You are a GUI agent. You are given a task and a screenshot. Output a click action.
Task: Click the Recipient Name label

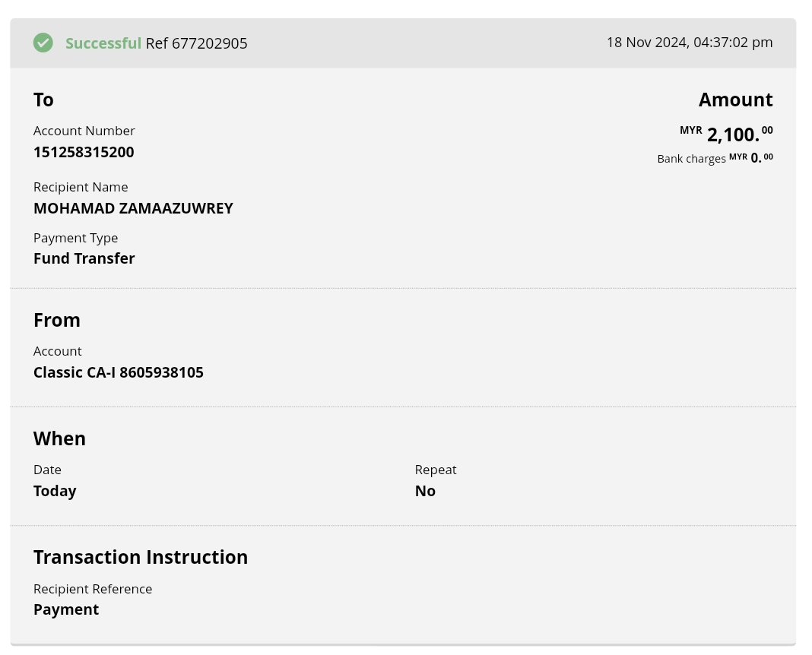81,187
